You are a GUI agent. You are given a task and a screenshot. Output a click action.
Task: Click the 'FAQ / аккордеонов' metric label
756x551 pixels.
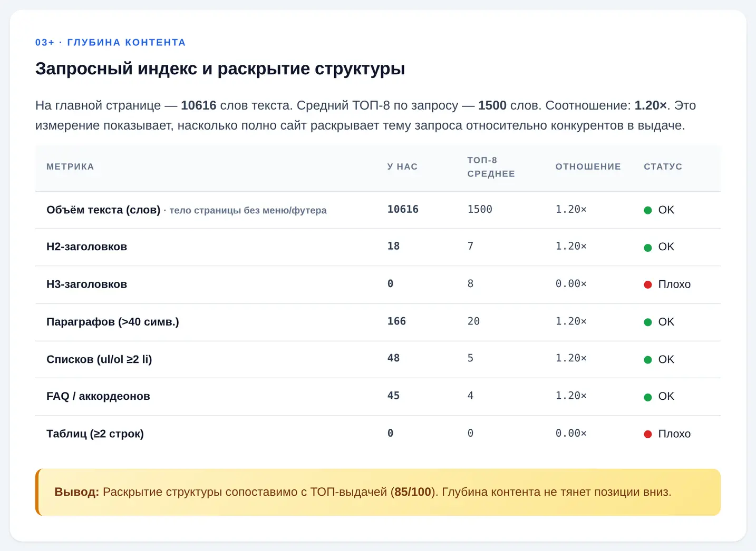(x=98, y=396)
